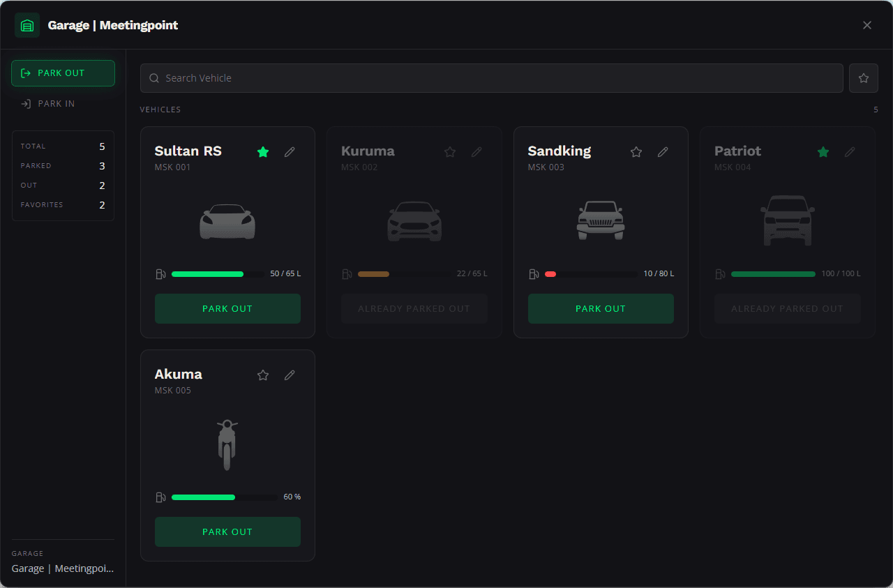
Task: Click plate text MSK 003
Action: pos(546,167)
